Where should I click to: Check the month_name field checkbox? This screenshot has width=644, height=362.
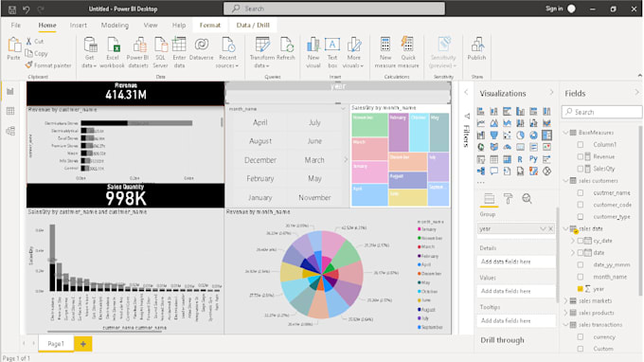pos(581,277)
